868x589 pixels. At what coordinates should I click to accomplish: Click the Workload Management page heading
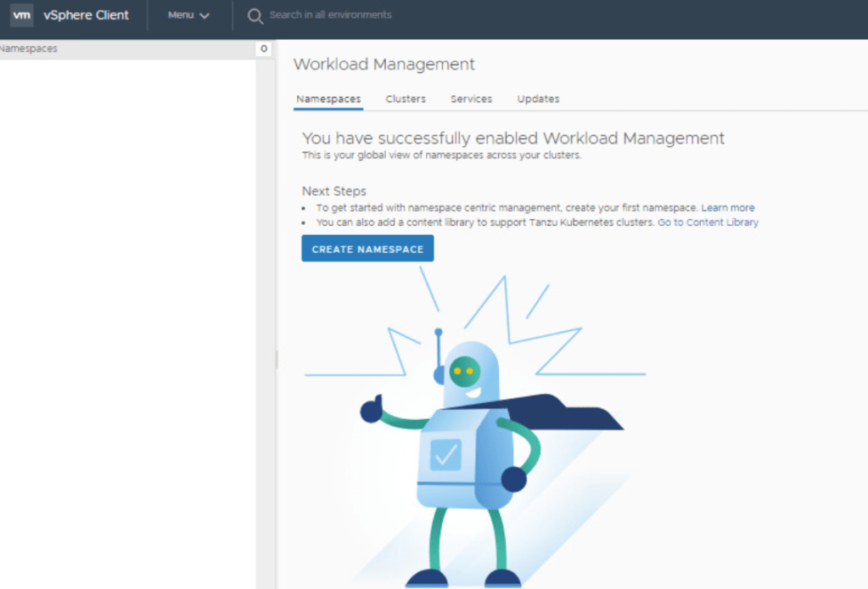384,65
